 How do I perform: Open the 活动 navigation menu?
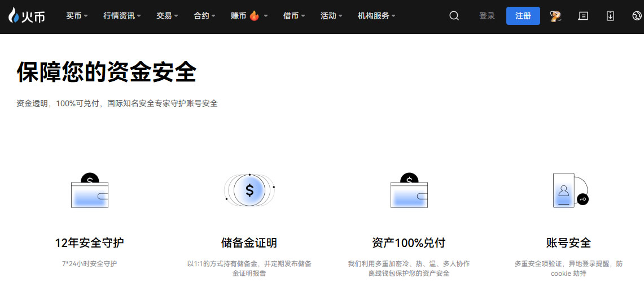point(331,16)
